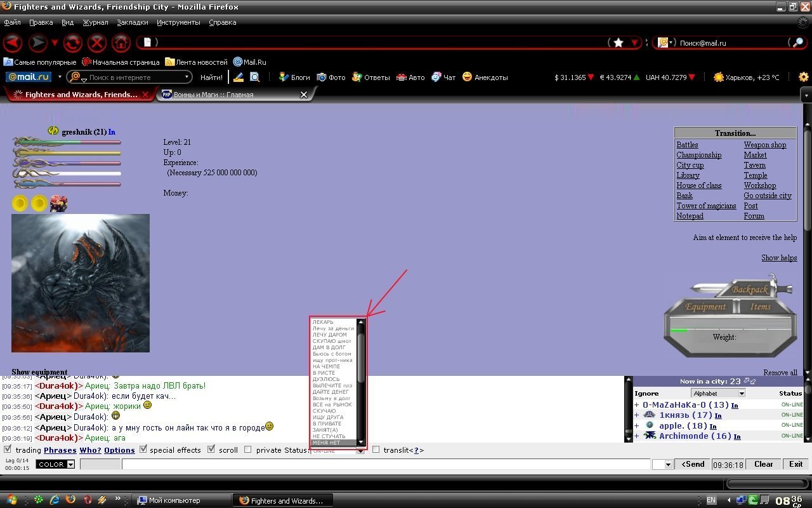Open Поиск в интернете search dropdown
The width and height of the screenshot is (812, 508).
pos(187,77)
